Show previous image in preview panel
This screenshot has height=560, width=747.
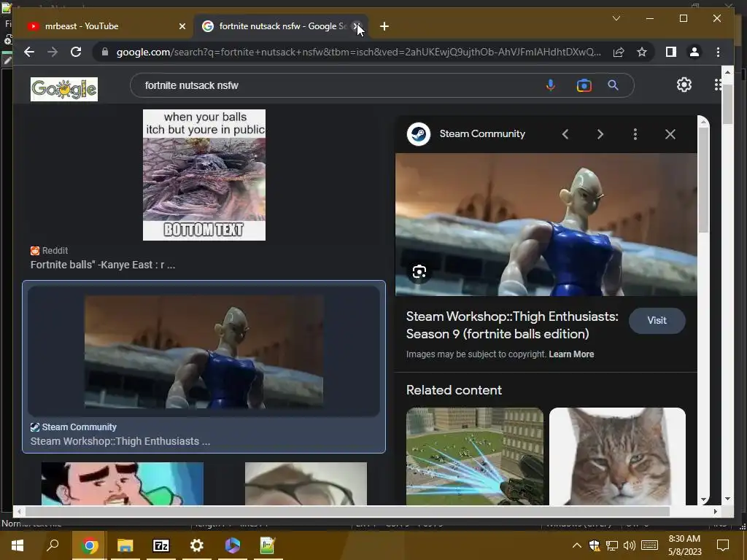click(x=565, y=134)
